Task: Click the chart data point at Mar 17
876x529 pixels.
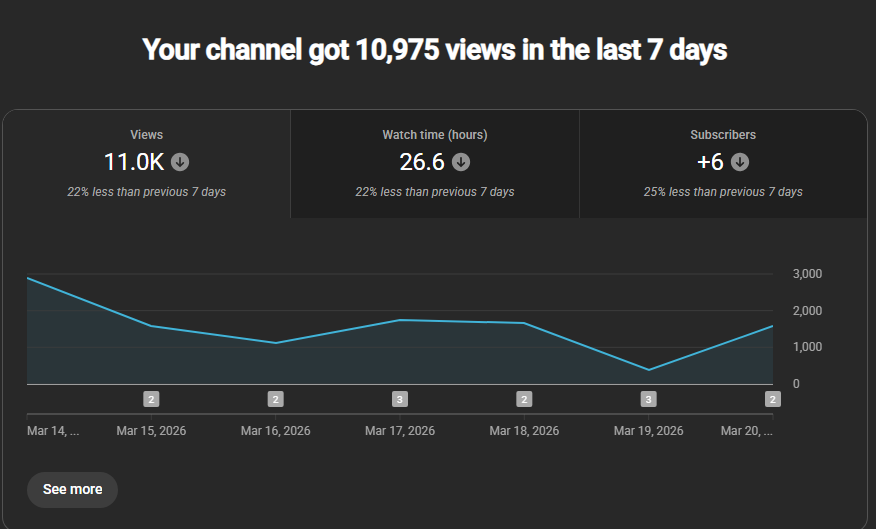Action: (x=399, y=320)
